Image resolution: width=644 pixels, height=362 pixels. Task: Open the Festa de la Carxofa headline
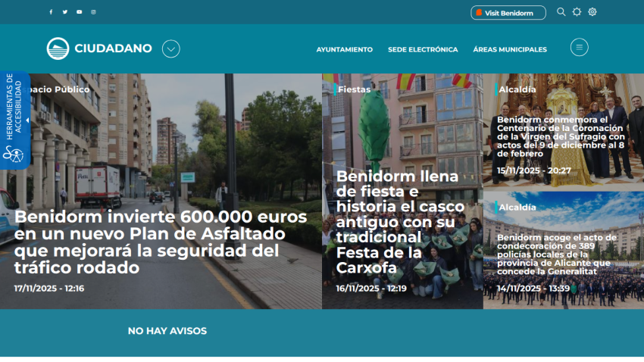coord(400,222)
